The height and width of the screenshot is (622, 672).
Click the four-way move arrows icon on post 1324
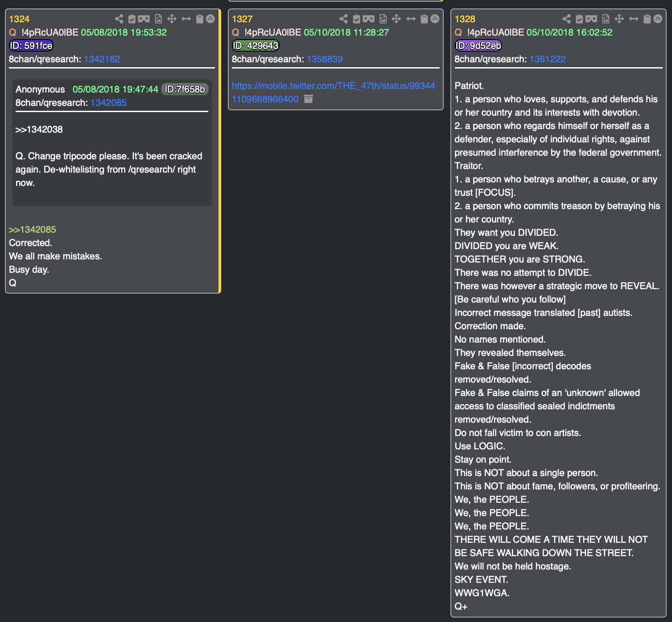coord(172,19)
